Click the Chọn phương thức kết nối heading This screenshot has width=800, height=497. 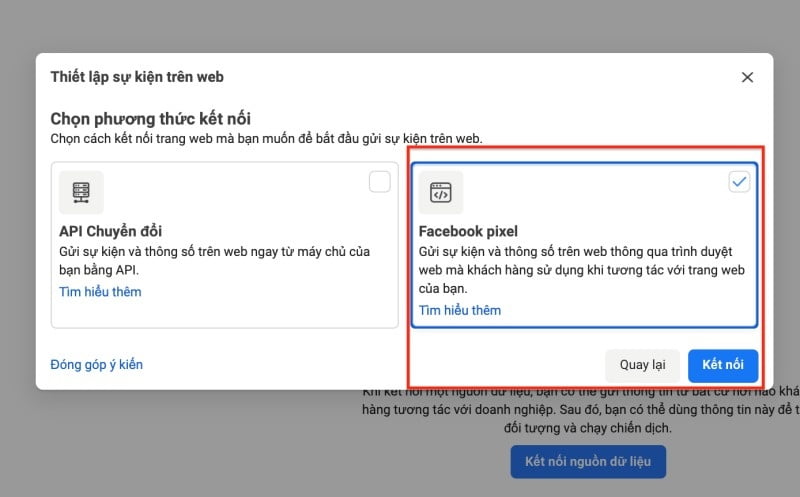151,119
